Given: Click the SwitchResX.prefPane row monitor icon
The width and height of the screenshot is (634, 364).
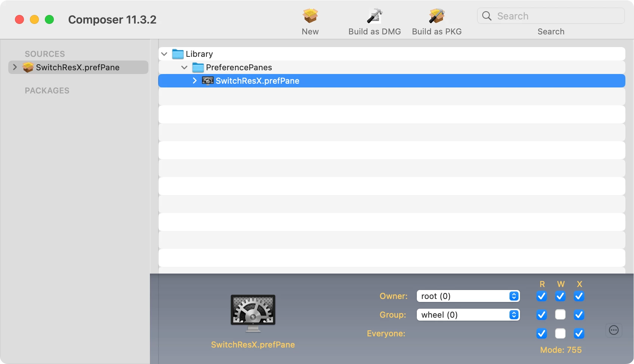Looking at the screenshot, I should pos(208,81).
